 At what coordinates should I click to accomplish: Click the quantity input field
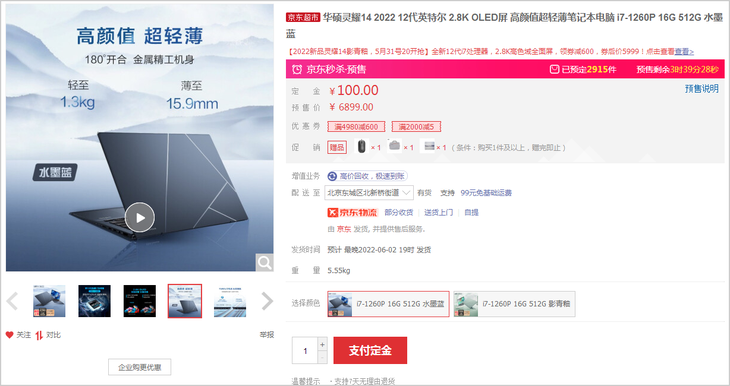tap(305, 351)
